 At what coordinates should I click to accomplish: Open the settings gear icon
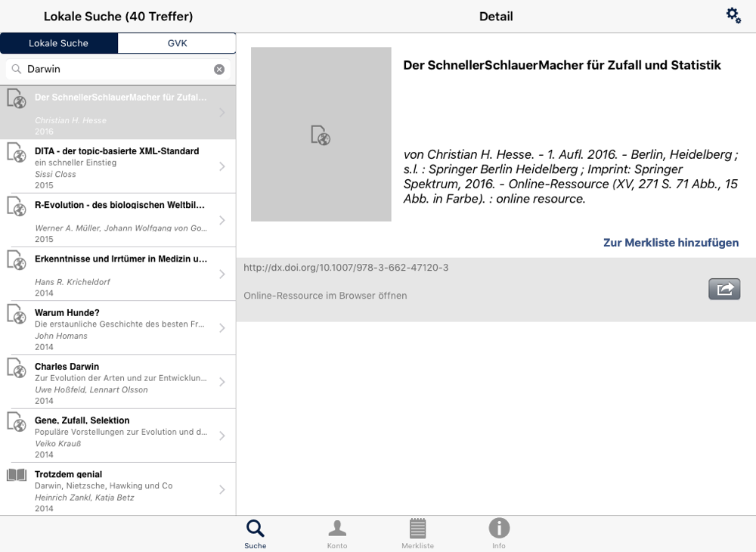(733, 15)
